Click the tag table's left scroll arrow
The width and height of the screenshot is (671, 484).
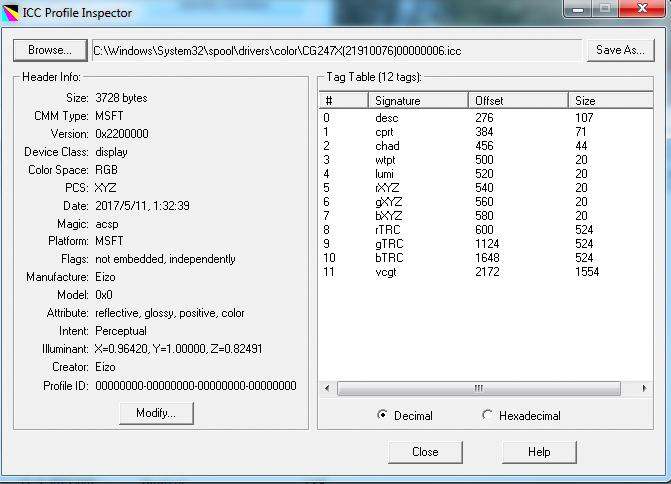(327, 389)
